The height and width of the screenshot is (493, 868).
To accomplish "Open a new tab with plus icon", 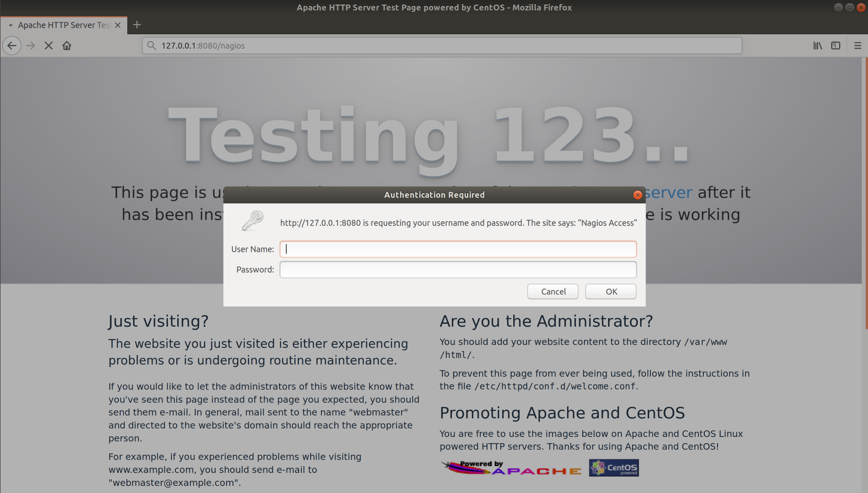I will 137,25.
